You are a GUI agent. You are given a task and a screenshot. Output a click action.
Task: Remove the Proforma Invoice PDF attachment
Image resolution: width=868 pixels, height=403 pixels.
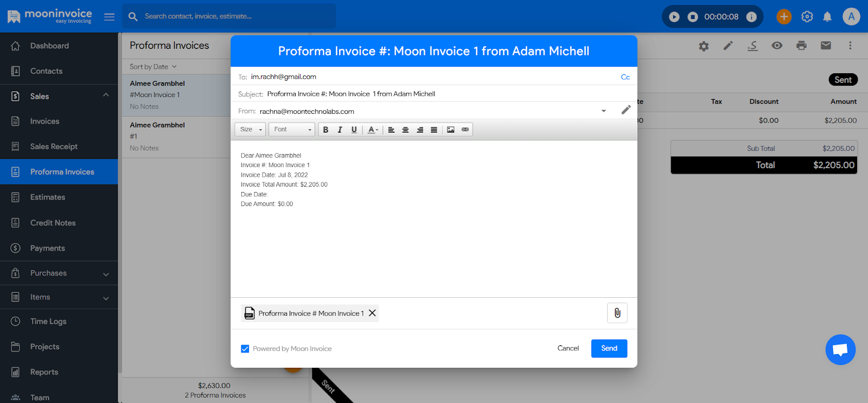point(372,313)
